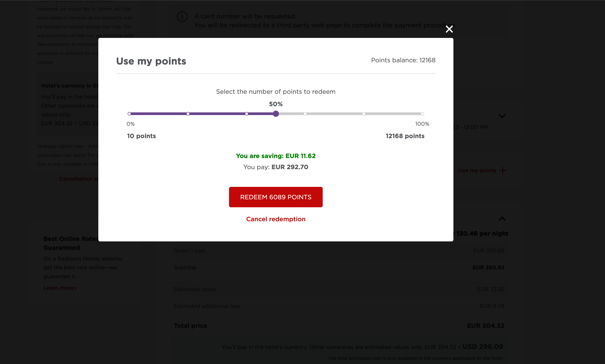Select the 100% stop on the points slider
The width and height of the screenshot is (605, 364).
click(422, 114)
